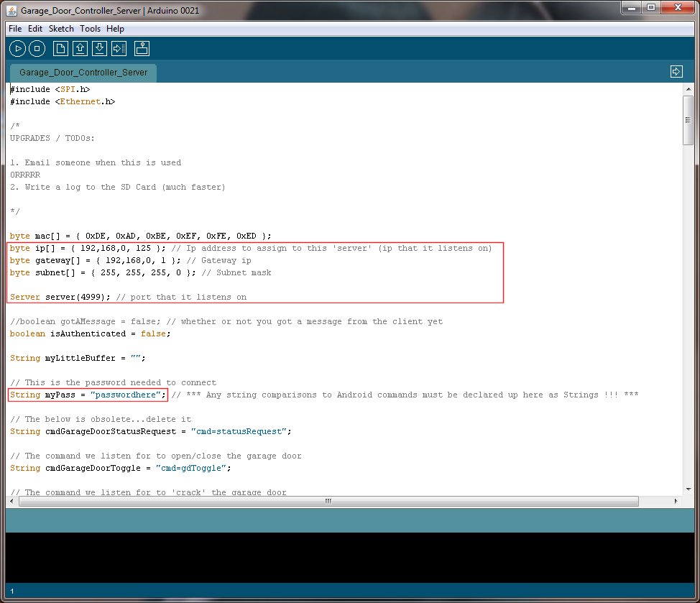
Task: Open the Sketch menu
Action: (61, 29)
